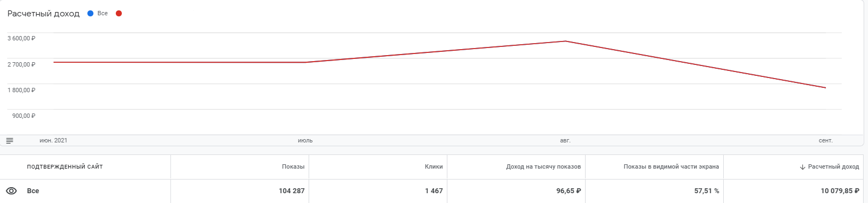The width and height of the screenshot is (868, 203).
Task: Click the Все row label
Action: (33, 191)
